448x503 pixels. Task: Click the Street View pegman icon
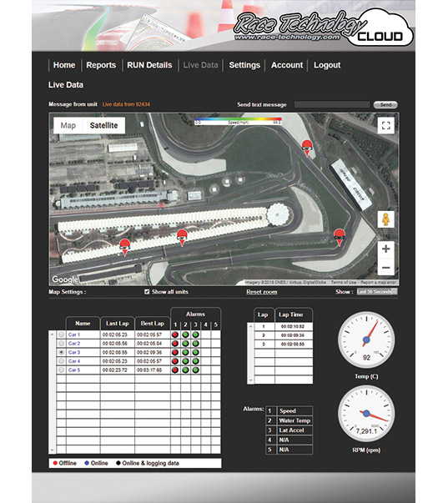point(385,219)
